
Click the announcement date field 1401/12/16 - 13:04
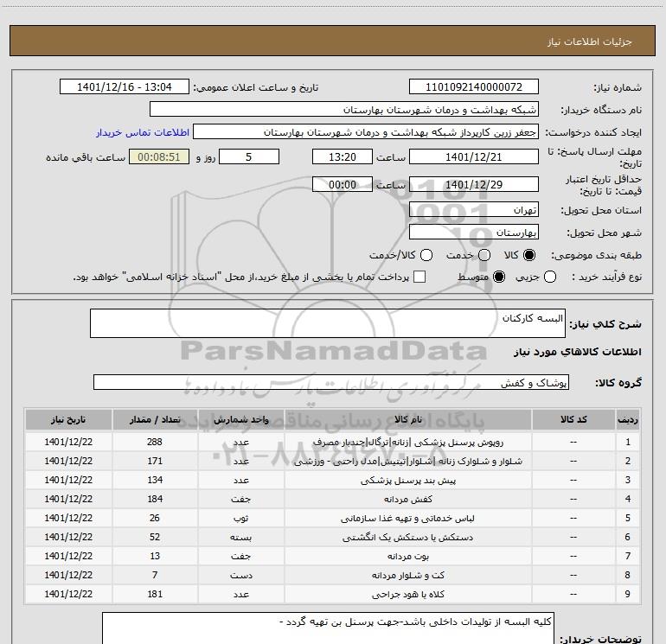click(125, 87)
